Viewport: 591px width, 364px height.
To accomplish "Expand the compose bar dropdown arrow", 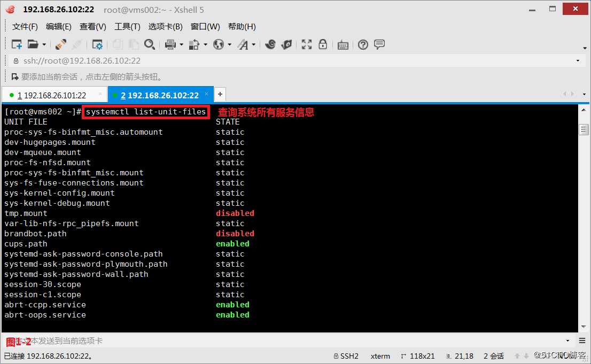I will pos(567,340).
